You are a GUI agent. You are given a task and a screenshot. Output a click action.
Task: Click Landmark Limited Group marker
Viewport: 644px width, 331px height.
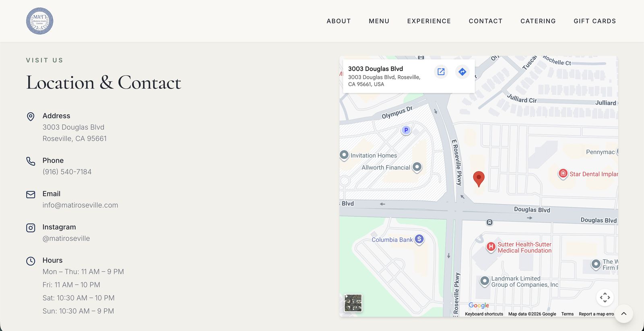(x=485, y=281)
